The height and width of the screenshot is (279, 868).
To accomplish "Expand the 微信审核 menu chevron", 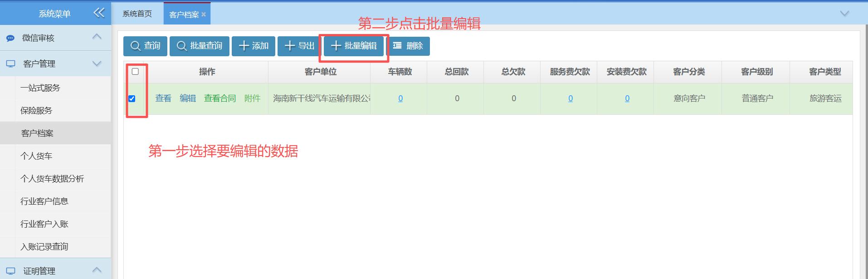I will pos(97,37).
